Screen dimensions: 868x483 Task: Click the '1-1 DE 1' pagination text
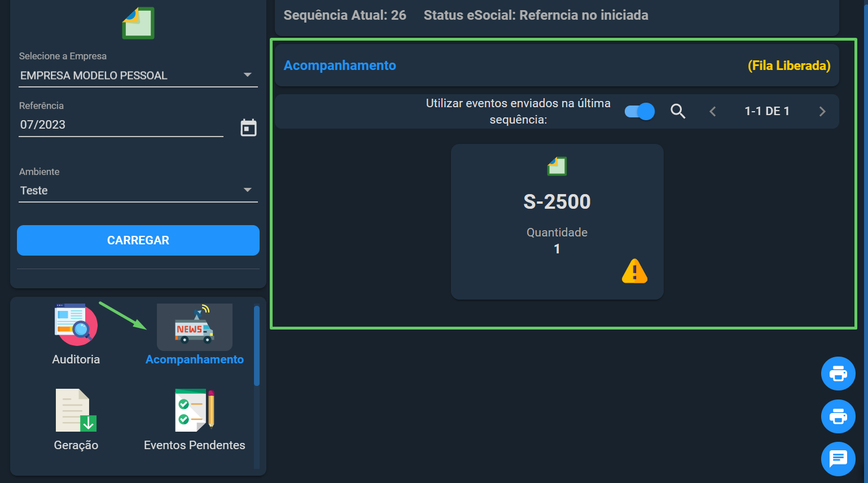pos(767,111)
